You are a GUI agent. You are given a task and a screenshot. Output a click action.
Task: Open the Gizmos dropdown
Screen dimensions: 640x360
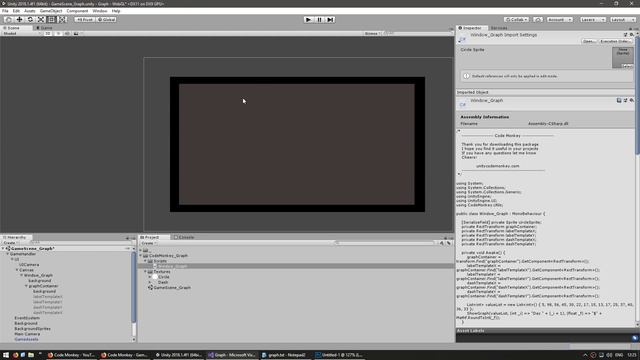pos(373,33)
